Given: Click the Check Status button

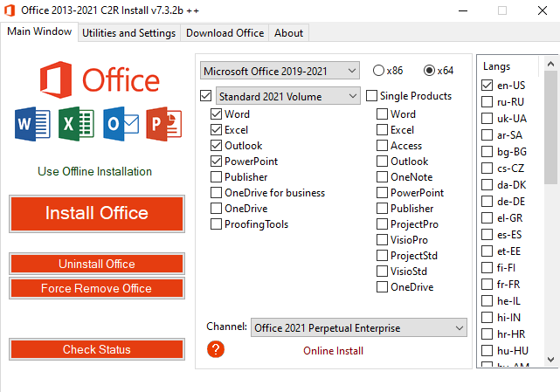Looking at the screenshot, I should (x=96, y=350).
